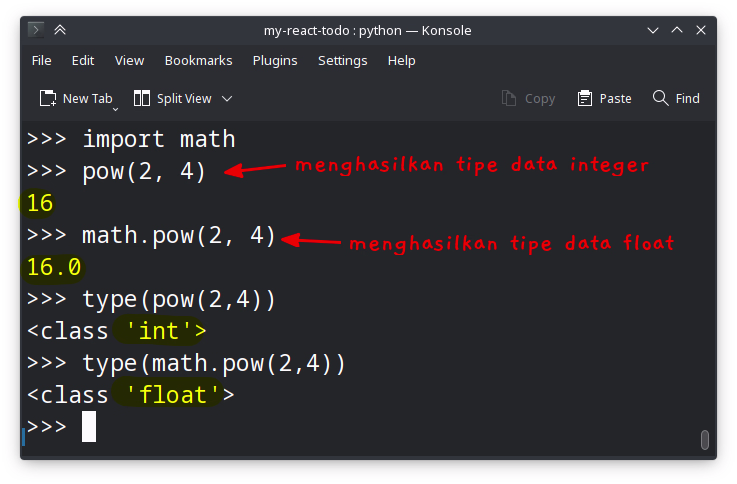Open the Bookmarks menu
Screen dimensions: 737x484
tap(198, 61)
